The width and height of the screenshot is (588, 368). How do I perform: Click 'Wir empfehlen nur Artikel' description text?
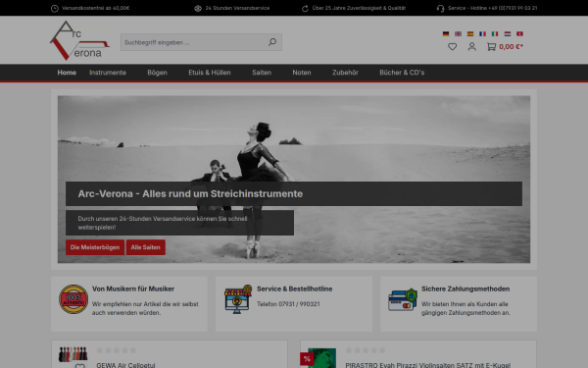[145, 308]
